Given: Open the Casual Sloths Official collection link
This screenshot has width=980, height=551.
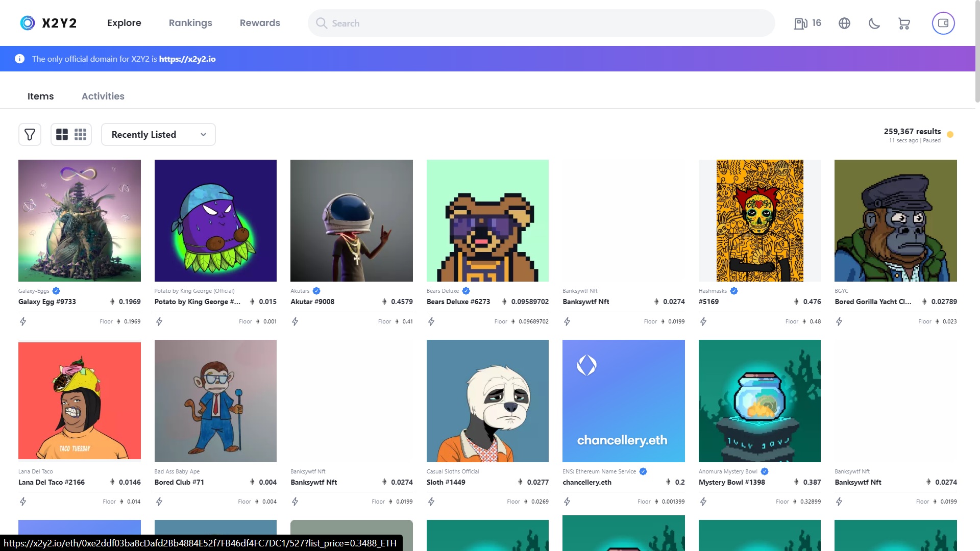Looking at the screenshot, I should tap(453, 471).
